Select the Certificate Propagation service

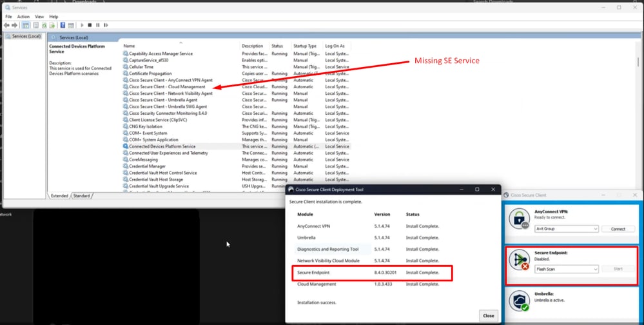pos(237,74)
